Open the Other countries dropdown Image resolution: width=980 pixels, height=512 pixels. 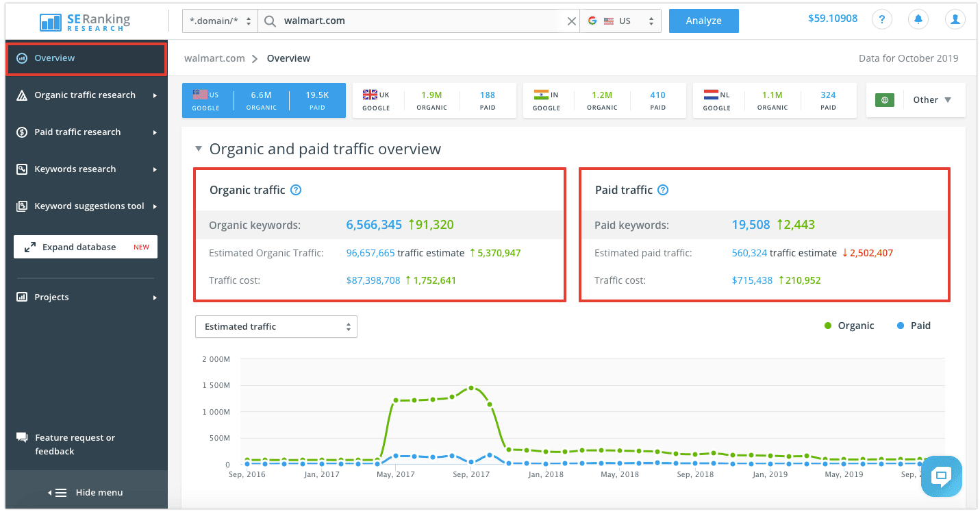tap(932, 100)
